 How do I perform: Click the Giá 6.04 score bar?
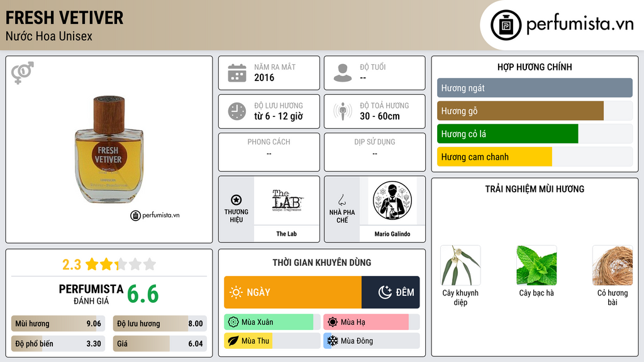coord(160,344)
